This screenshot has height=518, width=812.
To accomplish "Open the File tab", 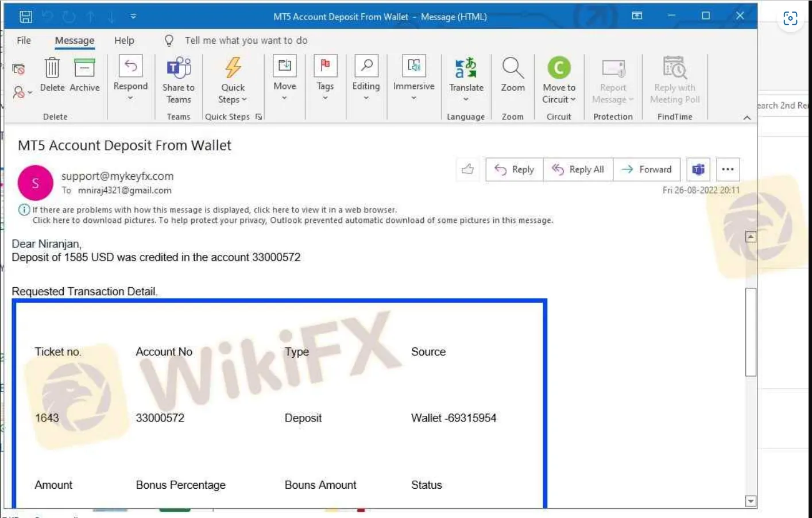I will pos(24,40).
